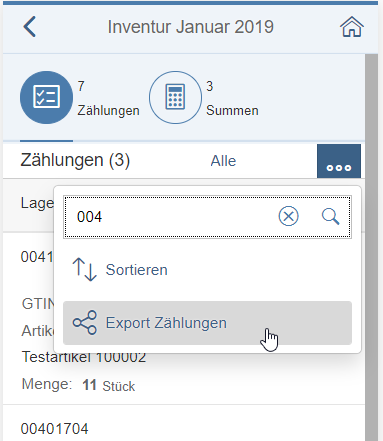
Task: Close the three-dots overflow menu button
Action: point(339,161)
